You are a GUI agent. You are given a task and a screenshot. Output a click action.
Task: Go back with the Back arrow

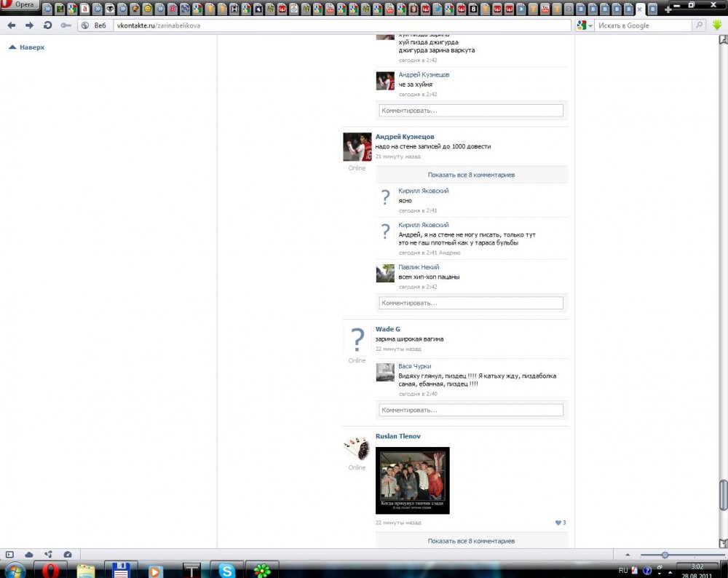(x=11, y=25)
